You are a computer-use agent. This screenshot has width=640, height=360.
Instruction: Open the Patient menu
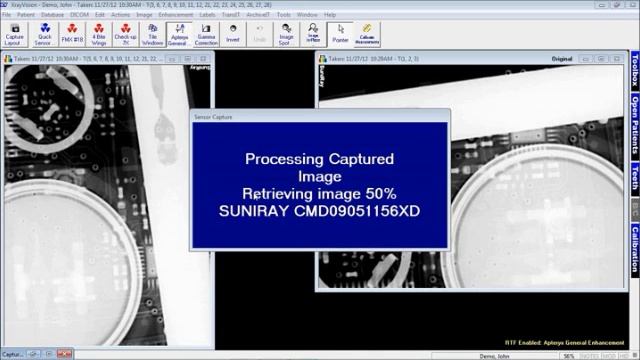click(x=26, y=15)
